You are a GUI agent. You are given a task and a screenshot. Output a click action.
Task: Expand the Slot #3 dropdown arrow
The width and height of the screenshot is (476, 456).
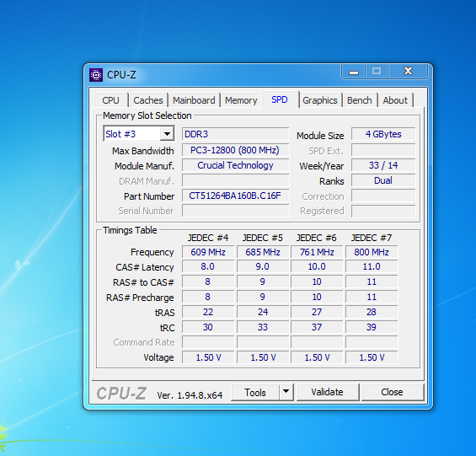pos(167,134)
